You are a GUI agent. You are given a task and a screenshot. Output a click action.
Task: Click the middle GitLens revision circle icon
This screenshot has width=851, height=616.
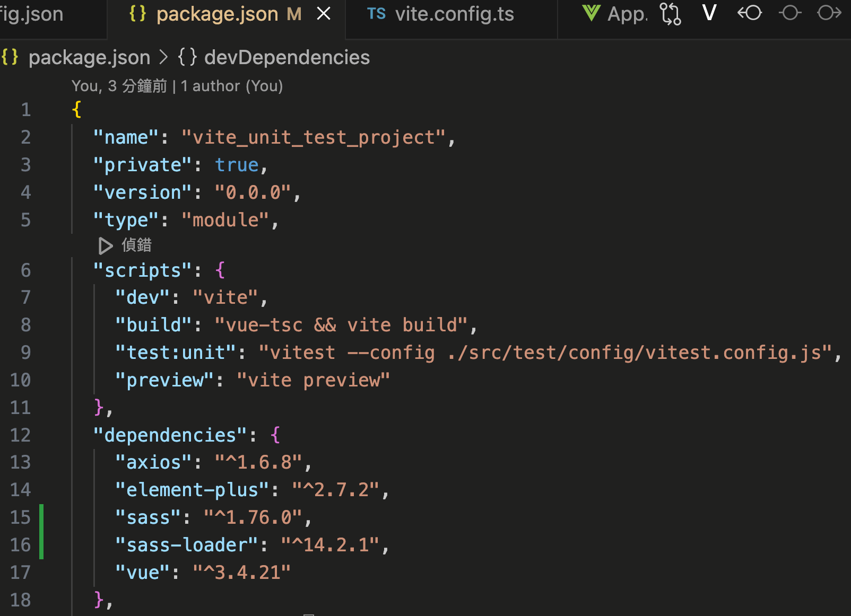790,13
